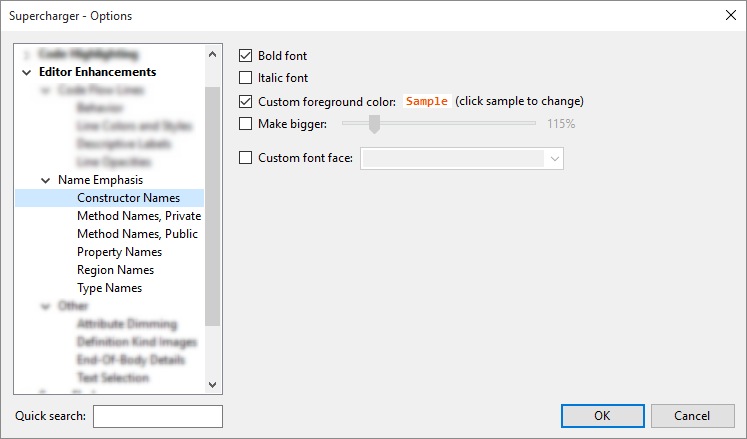Select the Editor Enhancements category
Viewport: 747px width, 439px height.
[x=98, y=72]
